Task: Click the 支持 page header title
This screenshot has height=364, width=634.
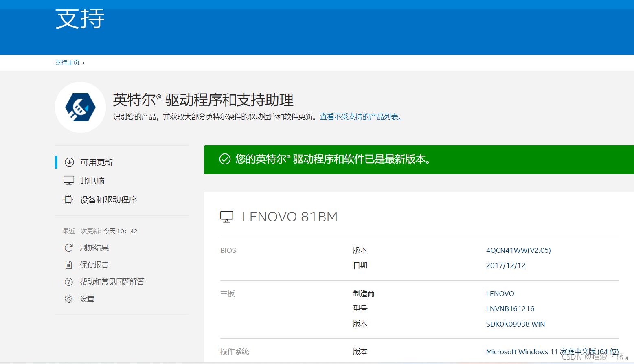Action: [80, 19]
